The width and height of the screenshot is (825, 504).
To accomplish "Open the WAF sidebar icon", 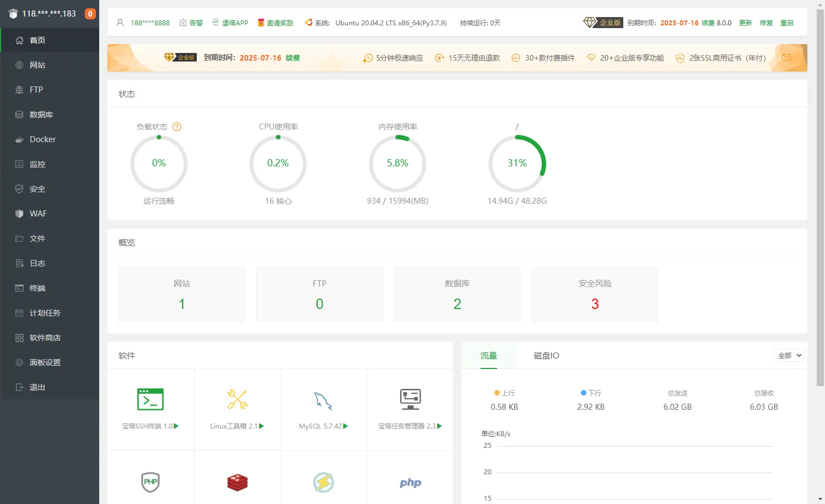I will pyautogui.click(x=19, y=214).
